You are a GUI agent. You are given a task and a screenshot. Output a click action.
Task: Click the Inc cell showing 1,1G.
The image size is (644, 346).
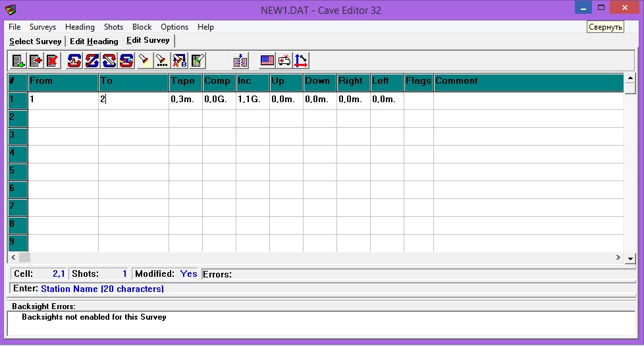(x=252, y=100)
